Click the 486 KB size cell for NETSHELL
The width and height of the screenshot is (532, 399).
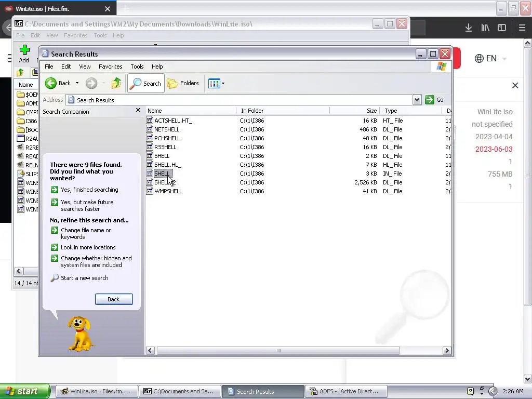(x=368, y=129)
